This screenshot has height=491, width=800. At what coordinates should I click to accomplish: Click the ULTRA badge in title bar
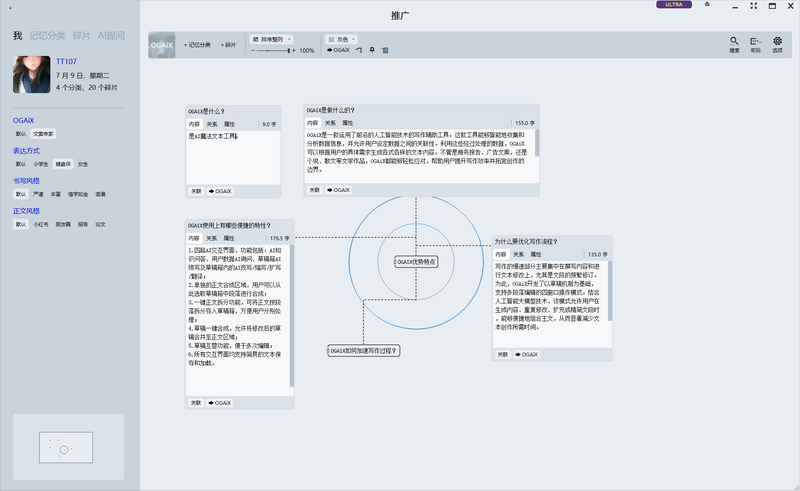click(x=674, y=5)
